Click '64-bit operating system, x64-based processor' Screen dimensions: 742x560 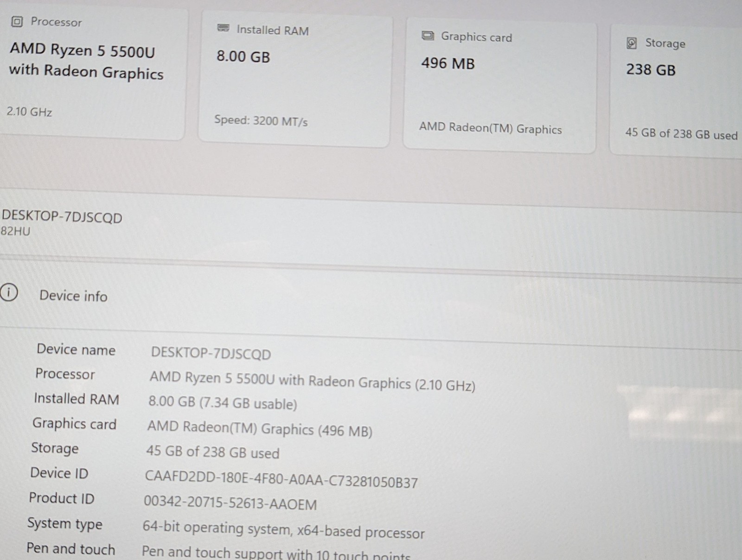283,530
